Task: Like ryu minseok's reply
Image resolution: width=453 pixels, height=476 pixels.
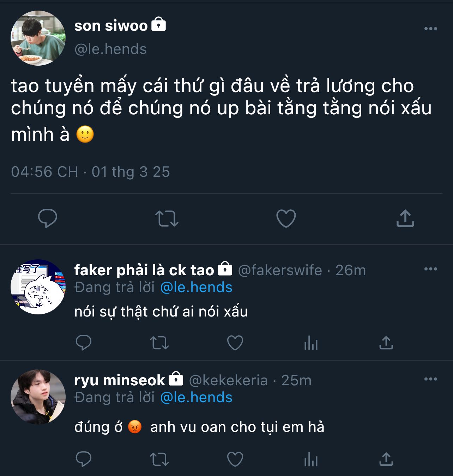Action: 235,459
